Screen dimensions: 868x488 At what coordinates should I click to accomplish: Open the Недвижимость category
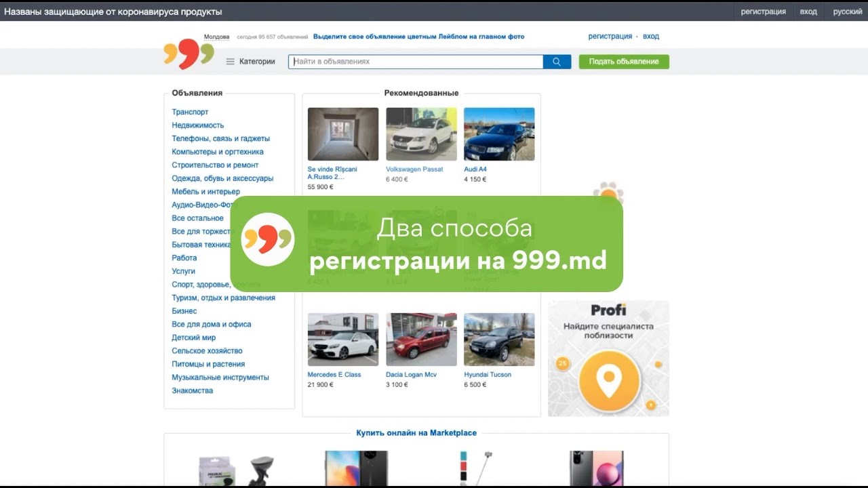coord(197,125)
